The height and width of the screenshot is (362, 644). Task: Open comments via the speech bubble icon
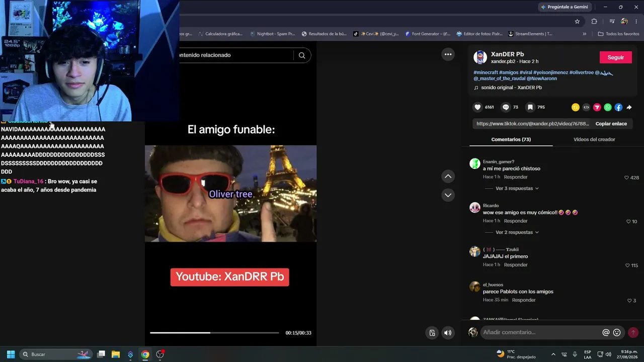click(506, 107)
